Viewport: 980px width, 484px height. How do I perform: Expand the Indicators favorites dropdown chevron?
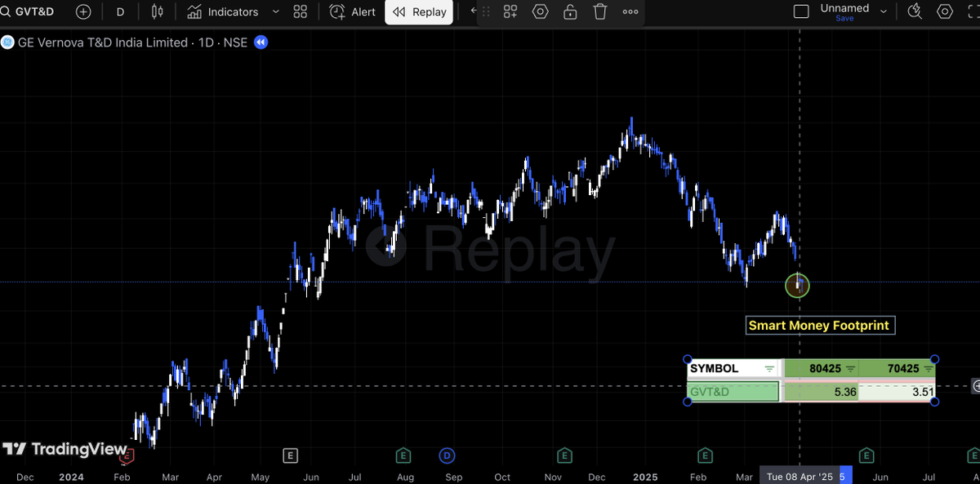coord(275,11)
